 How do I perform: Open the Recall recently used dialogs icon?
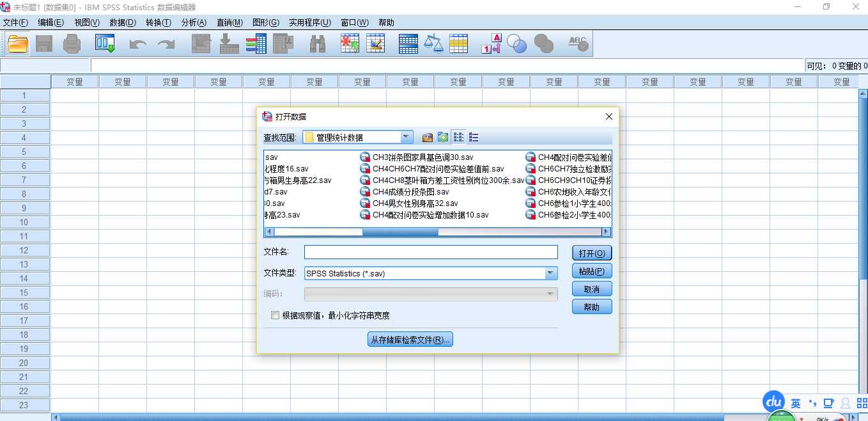[105, 44]
